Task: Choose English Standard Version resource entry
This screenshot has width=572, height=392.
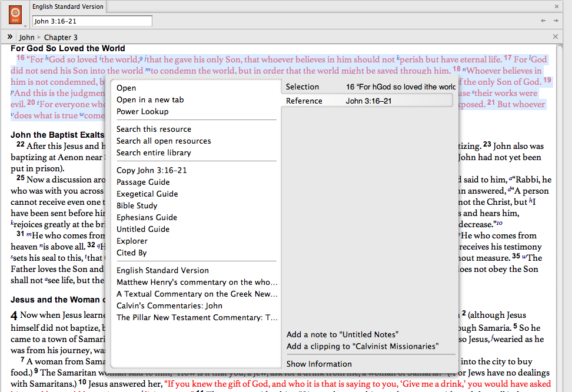Action: point(162,271)
